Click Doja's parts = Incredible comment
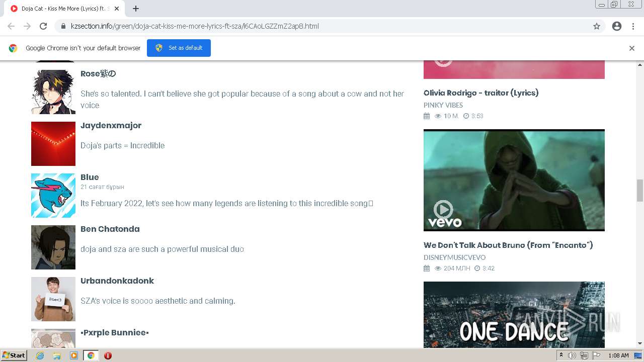The height and width of the screenshot is (362, 644). (x=123, y=145)
